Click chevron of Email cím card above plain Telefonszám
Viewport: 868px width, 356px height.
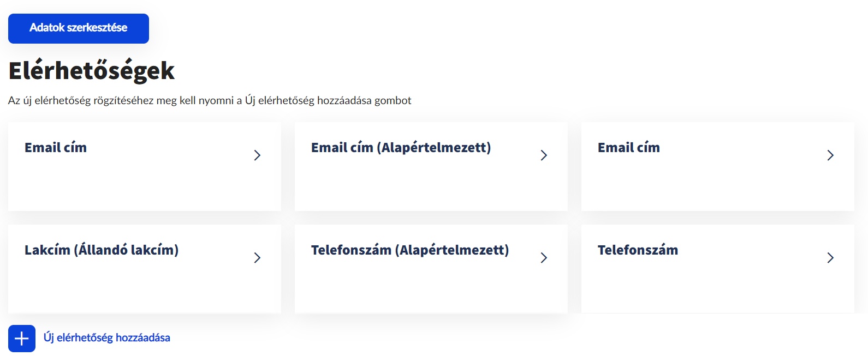coord(830,155)
